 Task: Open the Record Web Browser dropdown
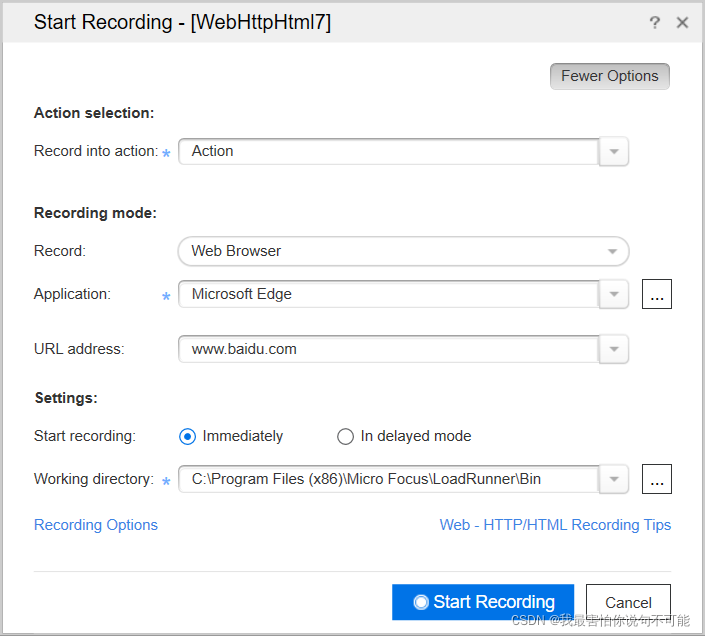(x=403, y=251)
